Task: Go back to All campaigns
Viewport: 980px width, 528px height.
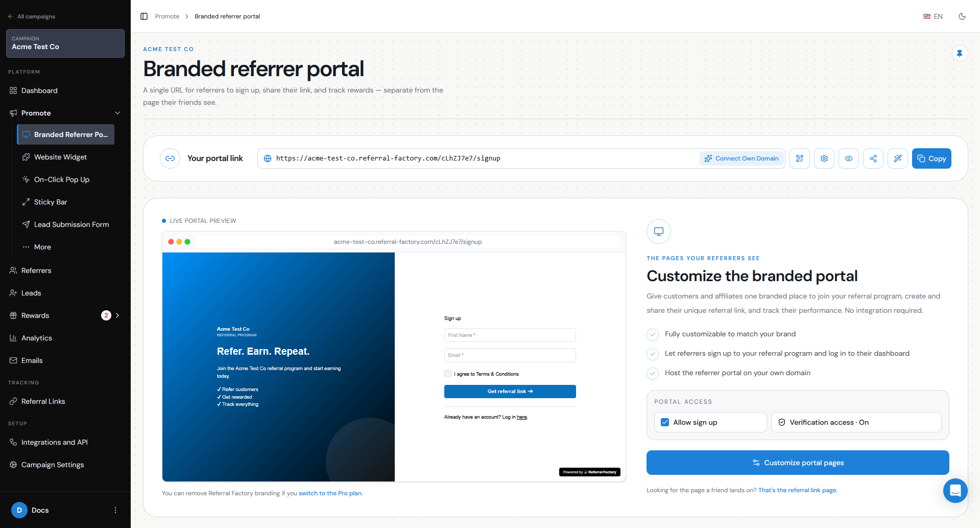Action: [32, 16]
